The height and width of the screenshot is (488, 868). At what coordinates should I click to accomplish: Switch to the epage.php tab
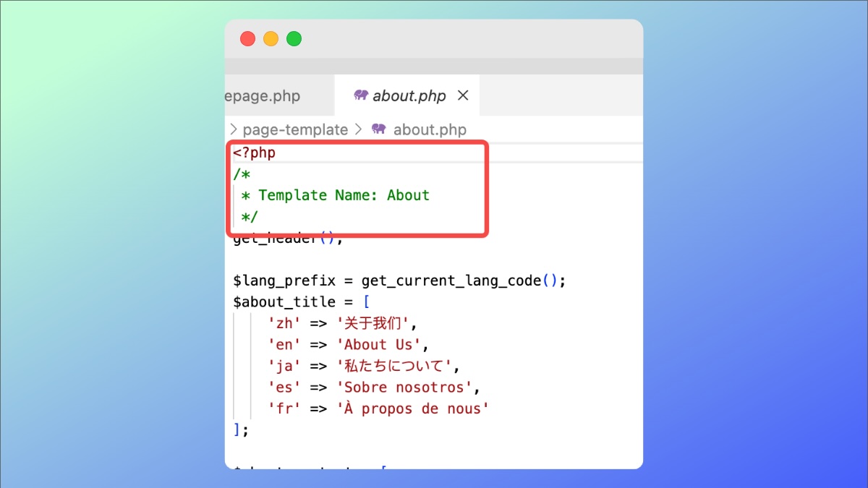pos(263,96)
